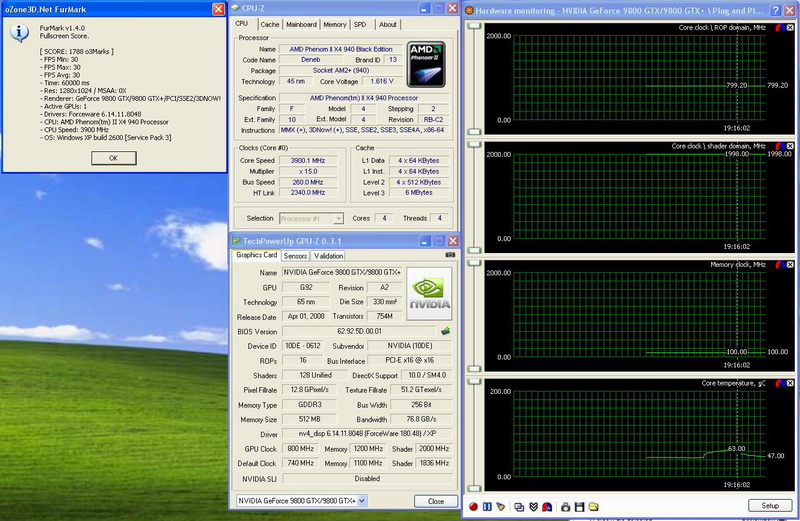Open the Processor #1 selection dropdown in CPU-Z
Image resolution: width=800 pixels, height=521 pixels.
click(x=338, y=218)
